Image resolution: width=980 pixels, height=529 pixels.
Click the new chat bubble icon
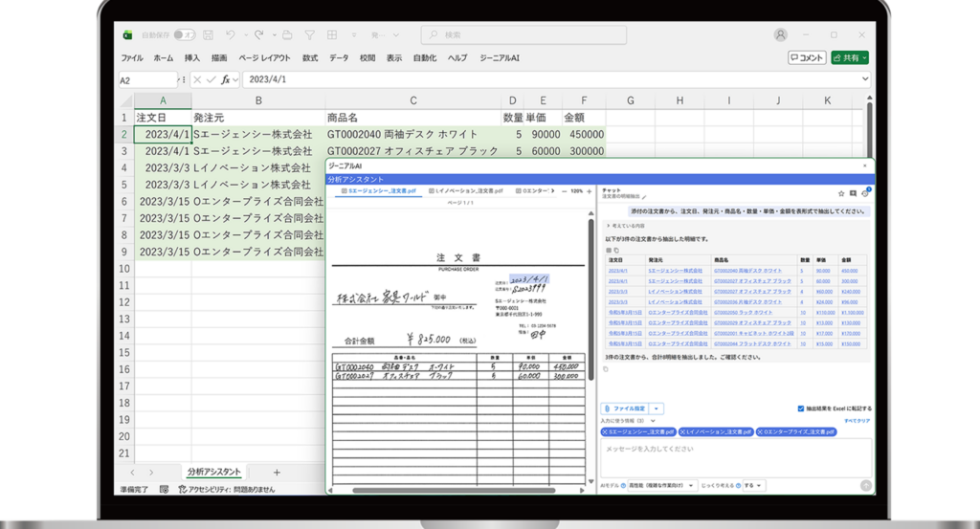pyautogui.click(x=853, y=193)
